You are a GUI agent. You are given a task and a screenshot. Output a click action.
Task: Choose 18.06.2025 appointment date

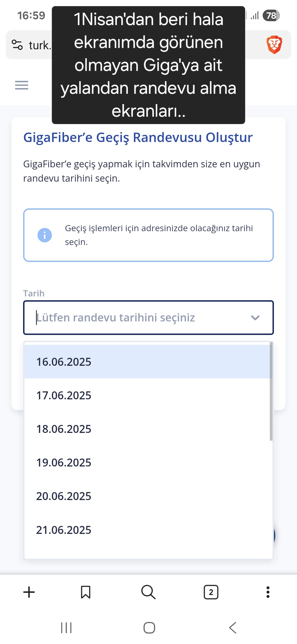[x=147, y=429]
